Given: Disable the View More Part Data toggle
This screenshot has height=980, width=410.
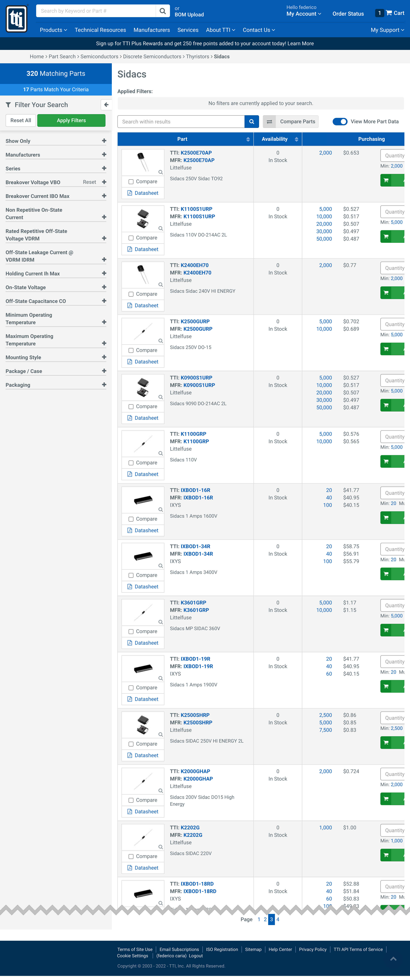Looking at the screenshot, I should point(340,121).
